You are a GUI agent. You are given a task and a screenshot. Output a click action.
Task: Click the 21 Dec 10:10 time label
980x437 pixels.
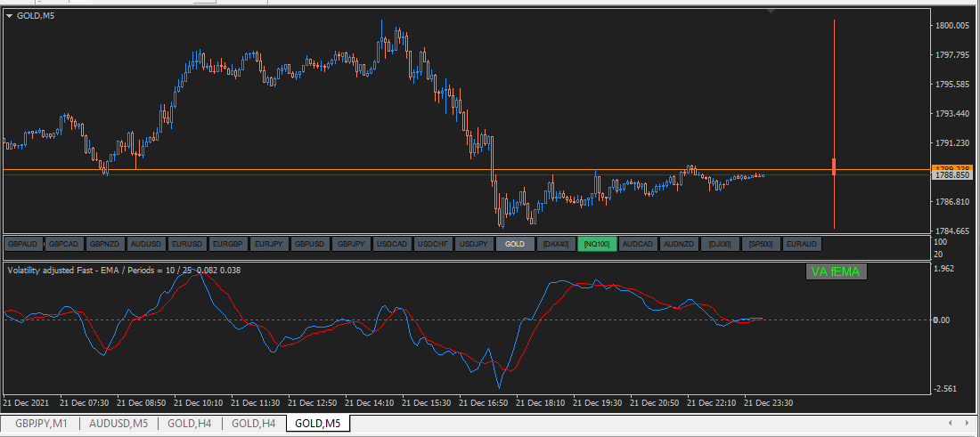pyautogui.click(x=198, y=402)
